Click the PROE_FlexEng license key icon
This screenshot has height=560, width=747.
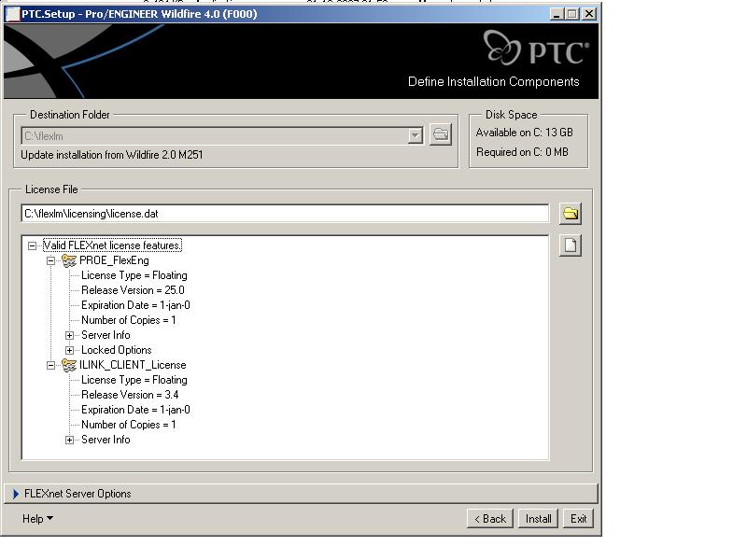(69, 260)
